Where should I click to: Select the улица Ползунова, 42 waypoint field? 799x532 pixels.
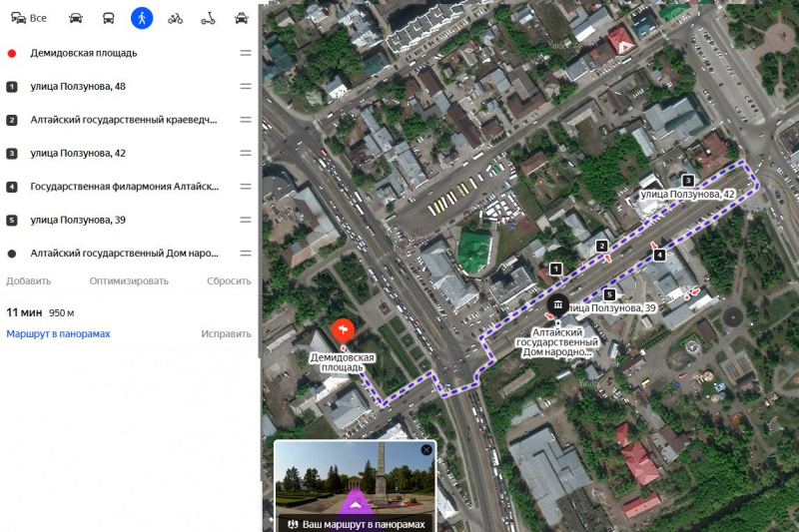coord(120,154)
